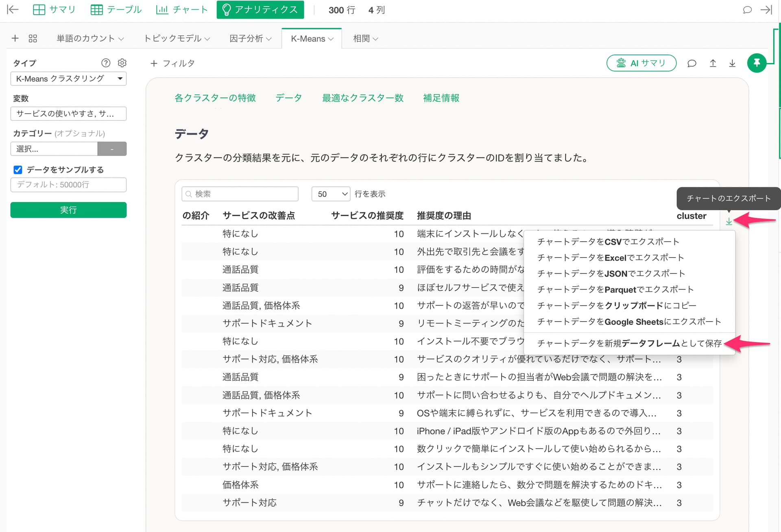The height and width of the screenshot is (532, 781).
Task: Choose Google Sheetsにエクスポート menu item
Action: 629,322
